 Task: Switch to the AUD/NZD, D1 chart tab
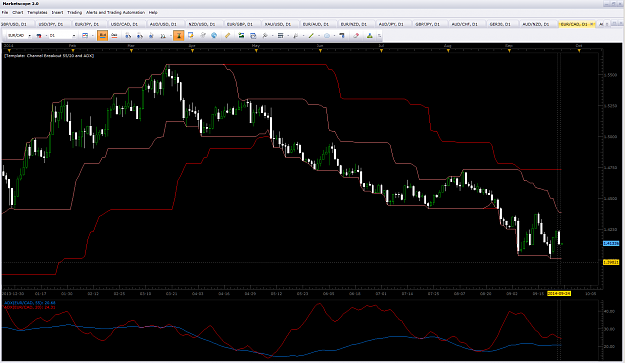point(536,24)
